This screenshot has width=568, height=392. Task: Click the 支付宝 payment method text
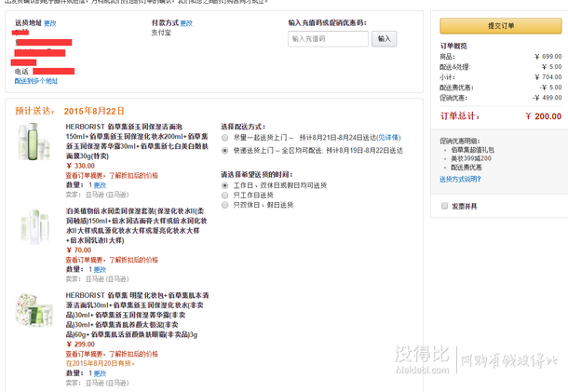click(x=161, y=33)
